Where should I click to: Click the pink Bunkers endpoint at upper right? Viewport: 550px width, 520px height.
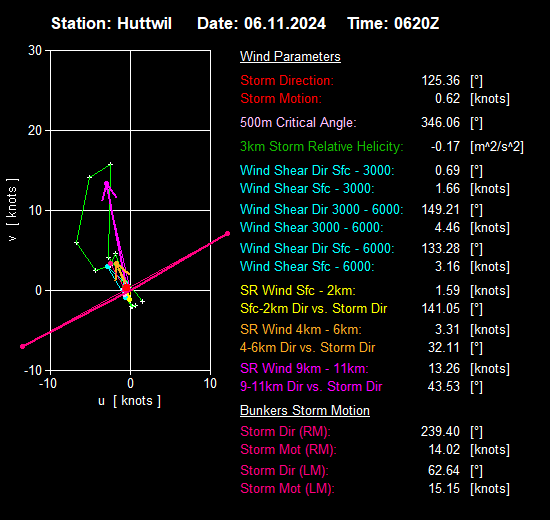tap(227, 233)
